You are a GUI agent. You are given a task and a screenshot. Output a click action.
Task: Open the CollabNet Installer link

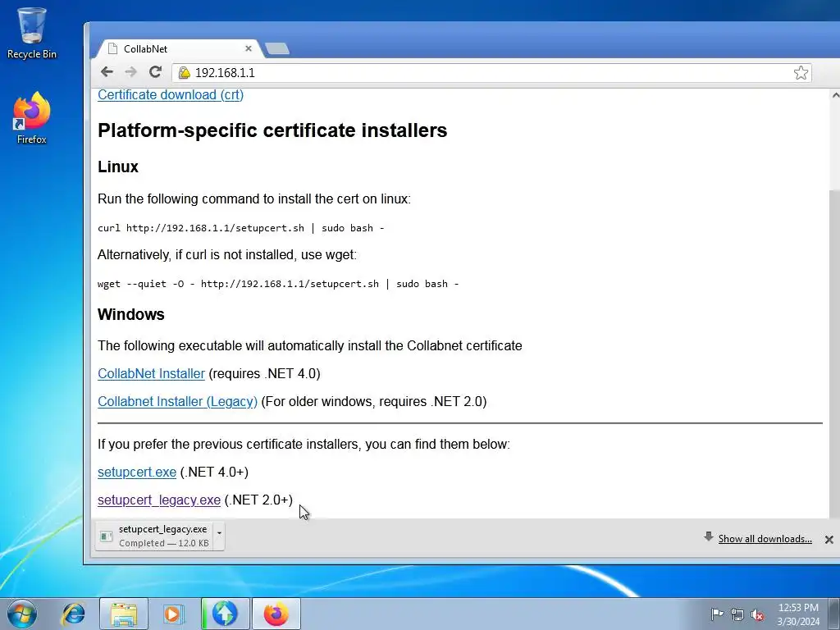pos(151,373)
